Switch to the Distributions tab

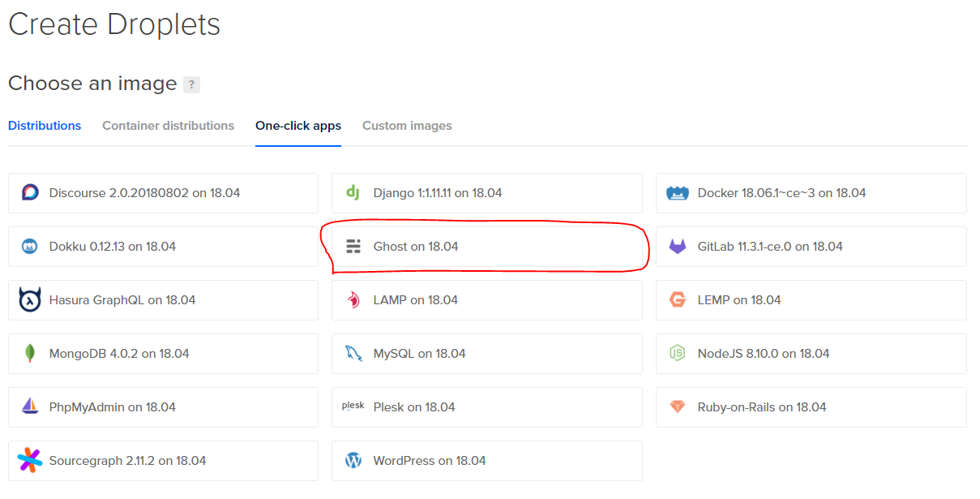[x=45, y=126]
